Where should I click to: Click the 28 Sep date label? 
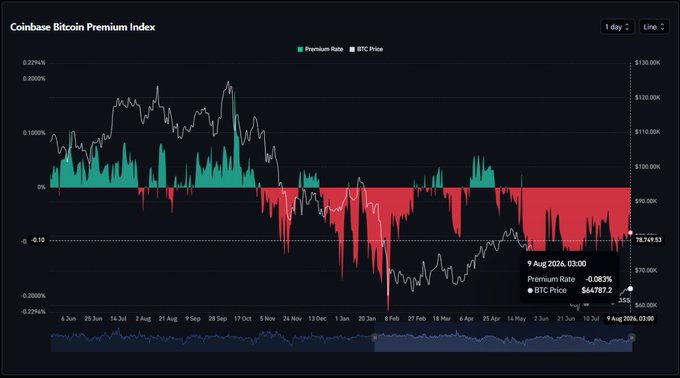point(218,319)
